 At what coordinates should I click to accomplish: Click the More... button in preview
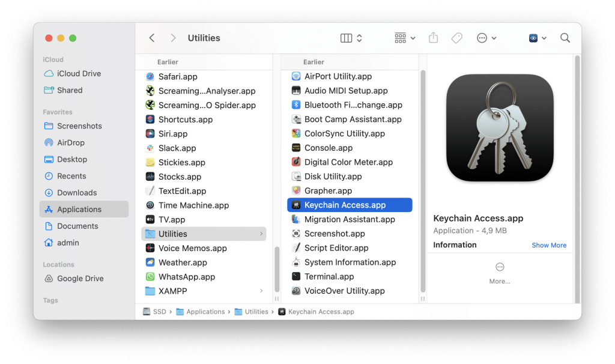(499, 273)
